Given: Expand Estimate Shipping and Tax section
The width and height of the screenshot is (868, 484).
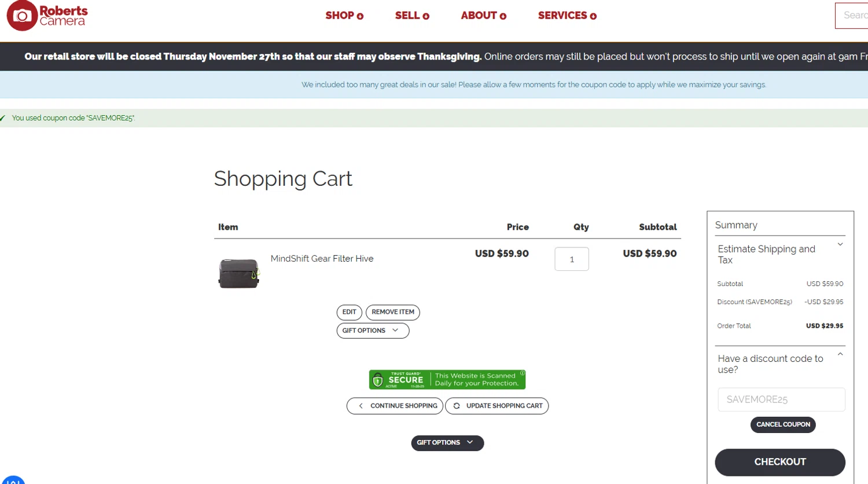Looking at the screenshot, I should point(780,254).
